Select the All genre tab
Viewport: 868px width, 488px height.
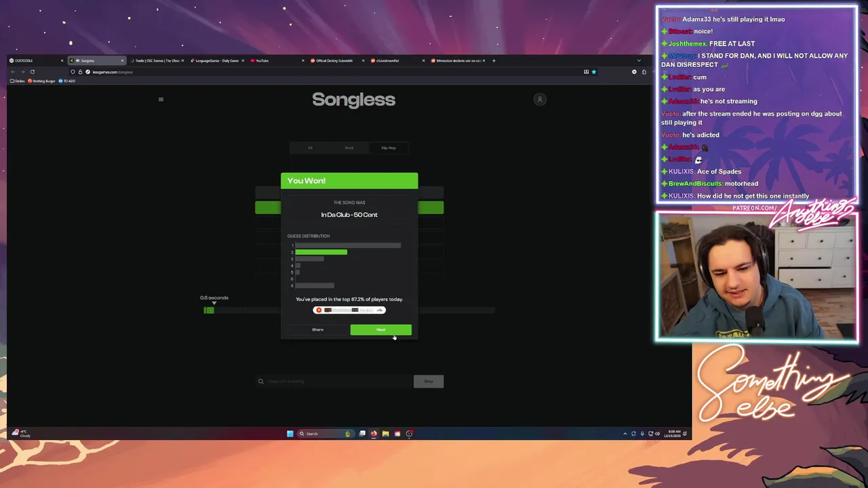310,148
